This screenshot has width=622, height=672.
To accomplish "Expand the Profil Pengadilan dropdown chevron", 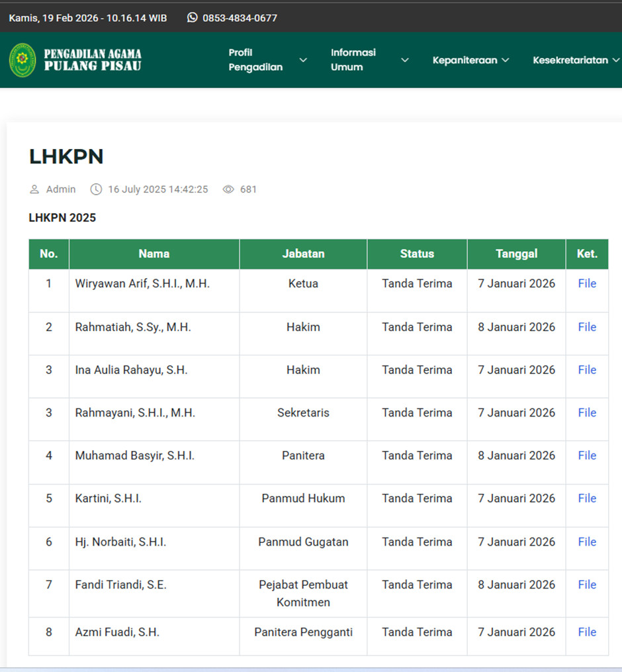I will [x=303, y=60].
